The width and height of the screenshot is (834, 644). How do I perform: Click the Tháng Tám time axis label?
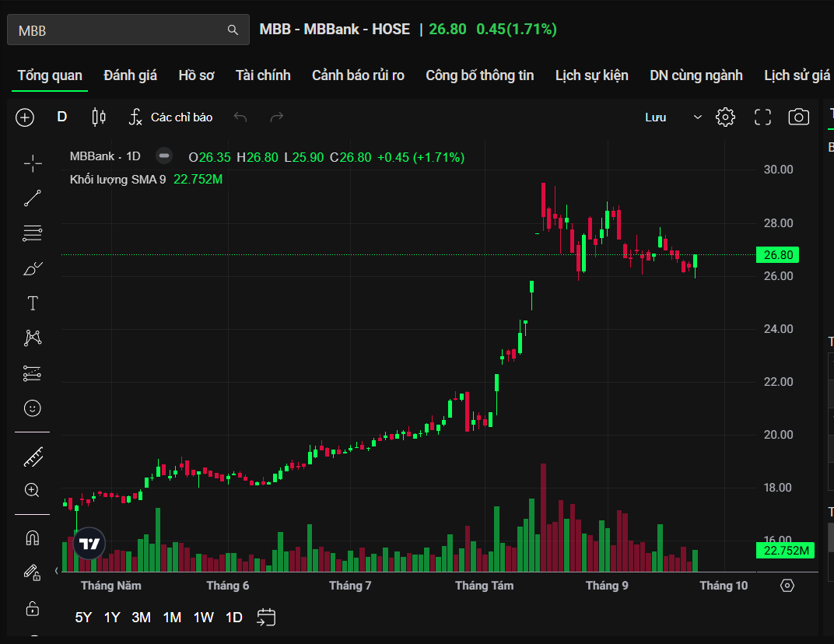click(x=484, y=586)
